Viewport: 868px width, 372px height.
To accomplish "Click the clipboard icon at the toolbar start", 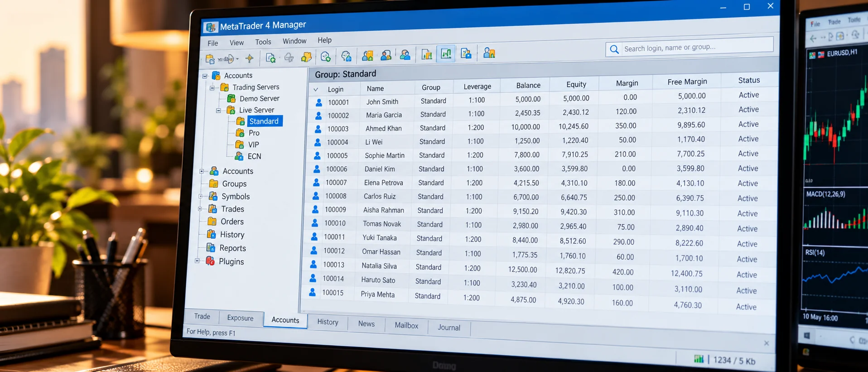I will coord(210,59).
